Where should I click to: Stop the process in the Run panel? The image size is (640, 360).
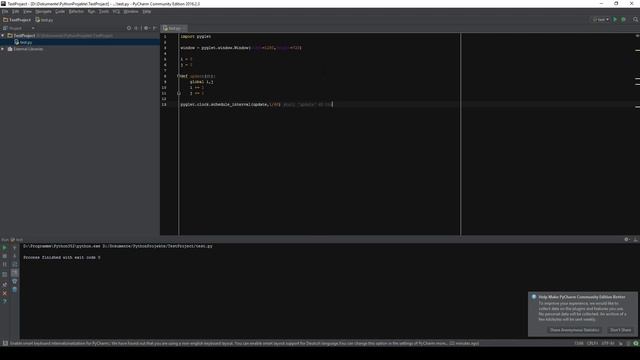click(x=4, y=256)
